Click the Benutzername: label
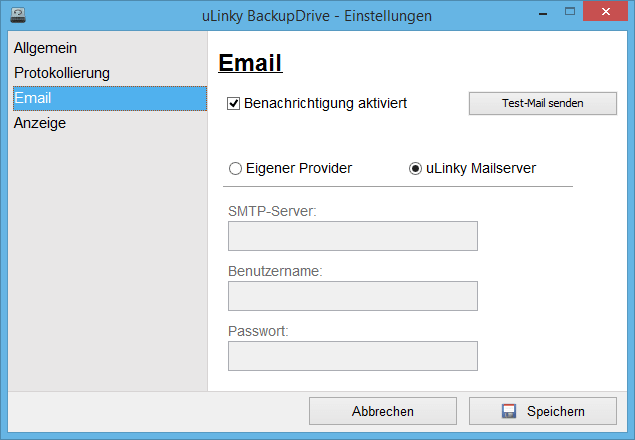The width and height of the screenshot is (635, 440). (275, 271)
